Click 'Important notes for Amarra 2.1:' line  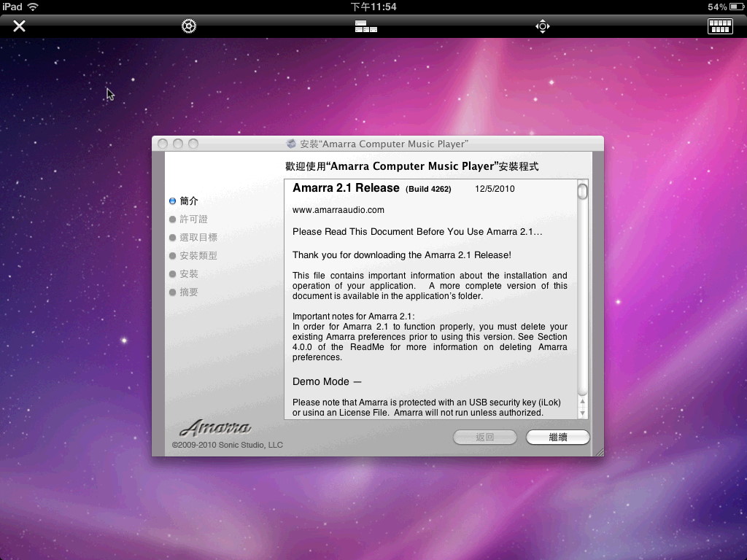pos(354,316)
